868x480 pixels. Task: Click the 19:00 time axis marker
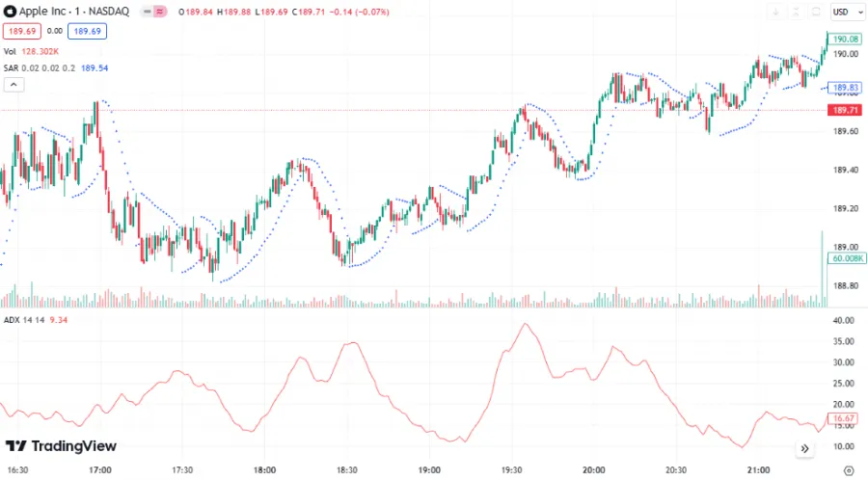tap(429, 469)
